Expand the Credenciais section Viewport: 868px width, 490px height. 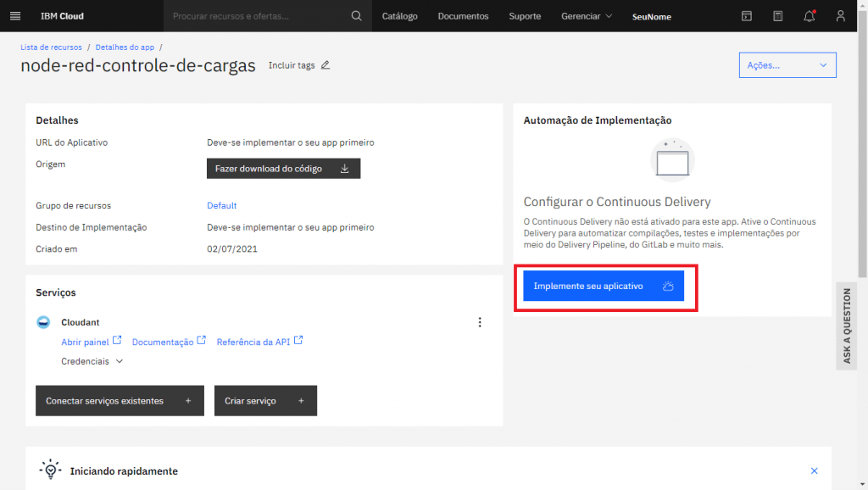92,361
